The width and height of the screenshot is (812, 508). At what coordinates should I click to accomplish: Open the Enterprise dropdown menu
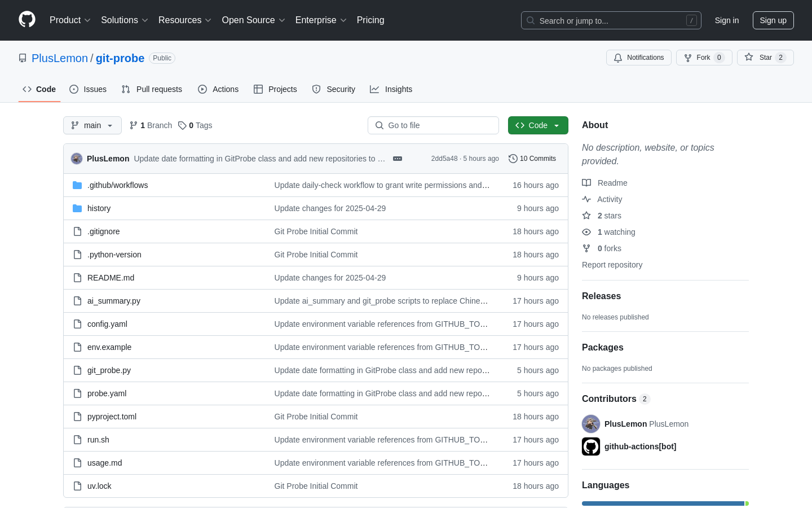tap(321, 20)
